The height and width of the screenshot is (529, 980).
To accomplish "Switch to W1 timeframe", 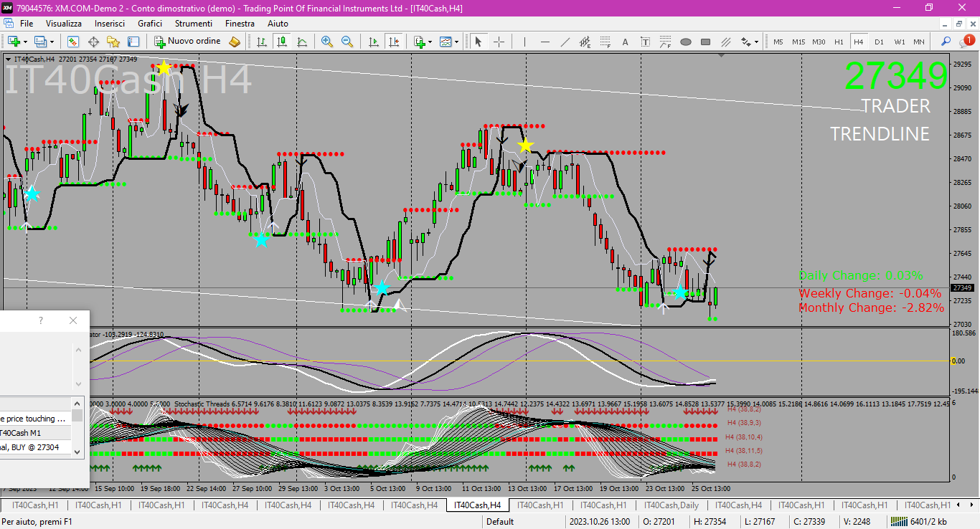I will (899, 42).
